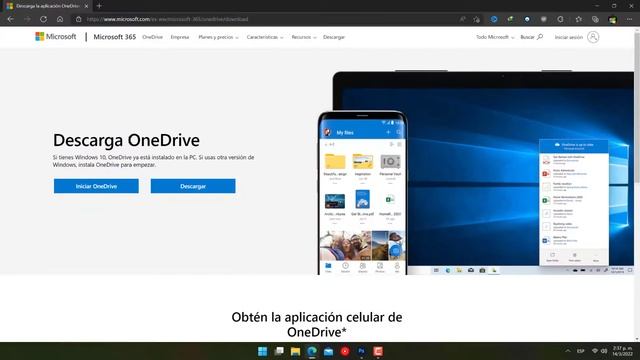Click the red square app in taskbar

pos(378,351)
